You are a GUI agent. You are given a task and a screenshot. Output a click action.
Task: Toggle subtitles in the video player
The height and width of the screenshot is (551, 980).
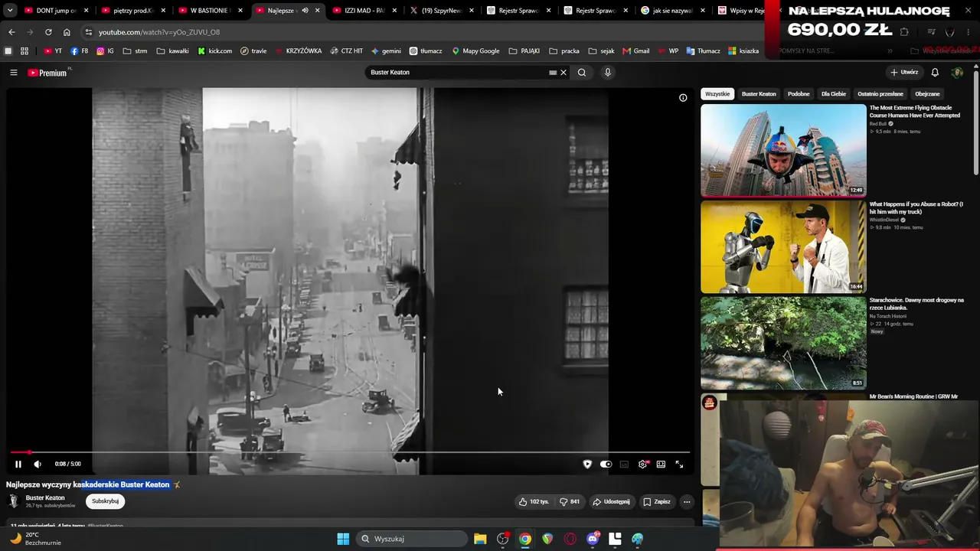[x=624, y=464]
